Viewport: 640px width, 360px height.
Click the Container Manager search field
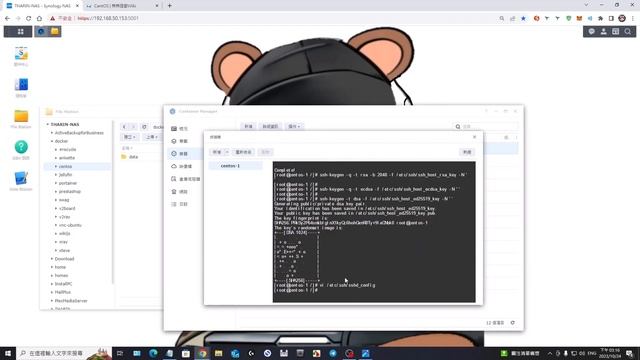coord(486,127)
